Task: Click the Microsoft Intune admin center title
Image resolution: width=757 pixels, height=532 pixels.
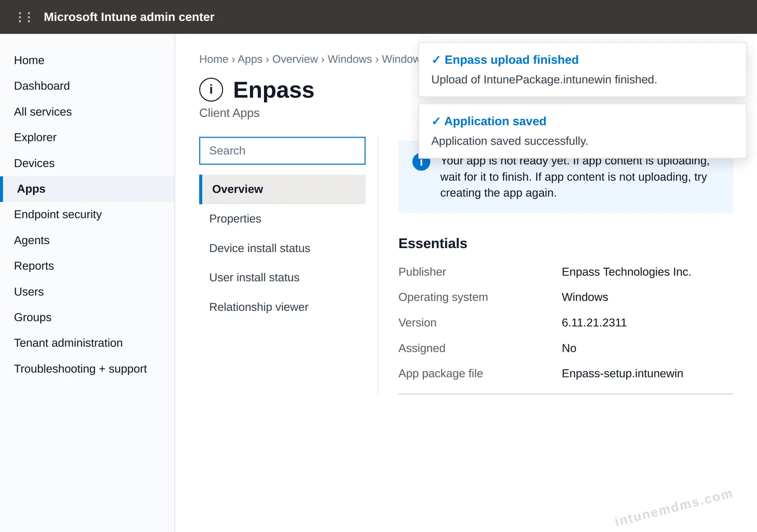Action: point(129,17)
